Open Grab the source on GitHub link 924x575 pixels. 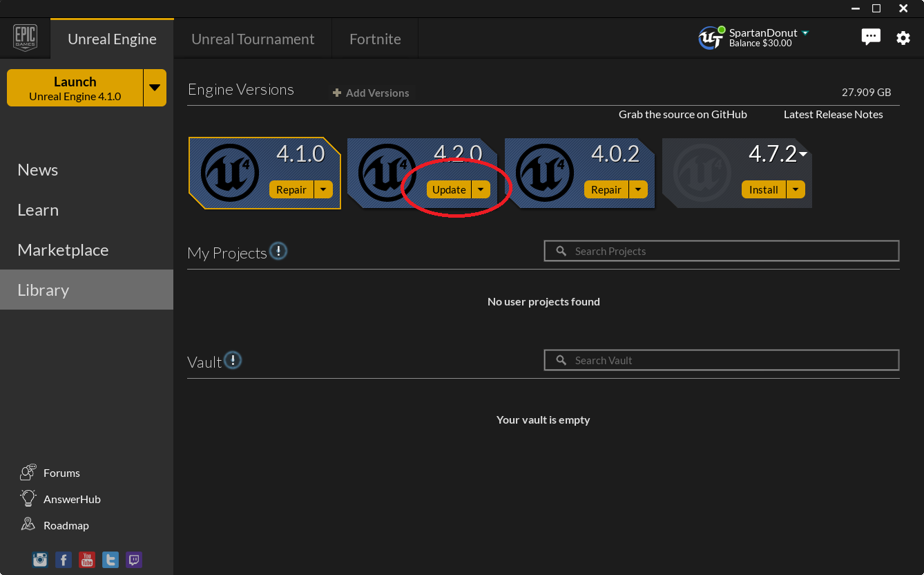(683, 114)
